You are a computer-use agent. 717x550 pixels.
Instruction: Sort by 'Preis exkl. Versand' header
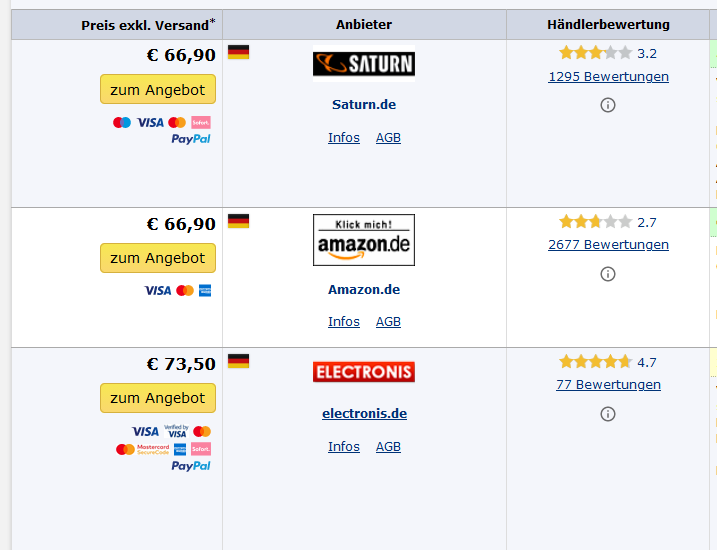pyautogui.click(x=148, y=25)
